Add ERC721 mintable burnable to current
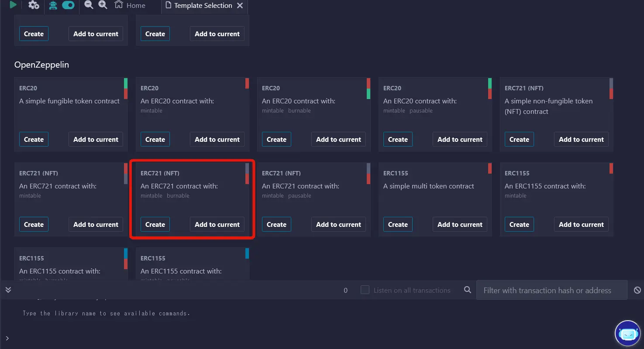This screenshot has width=644, height=349. tap(217, 225)
